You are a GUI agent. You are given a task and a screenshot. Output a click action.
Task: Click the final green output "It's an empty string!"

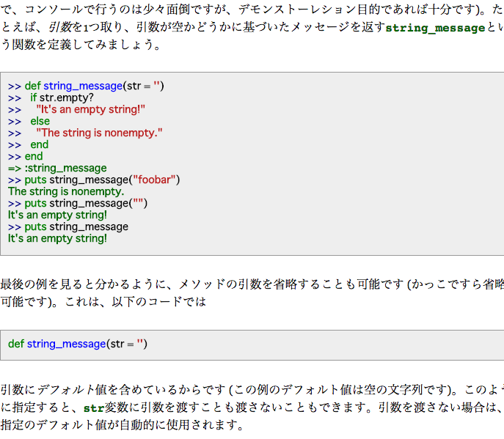point(57,238)
